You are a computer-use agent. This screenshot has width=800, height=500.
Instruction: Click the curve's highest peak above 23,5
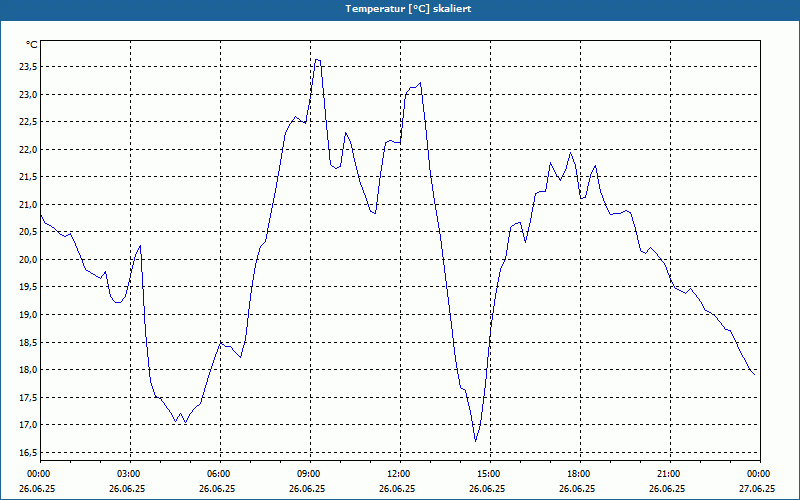click(317, 60)
